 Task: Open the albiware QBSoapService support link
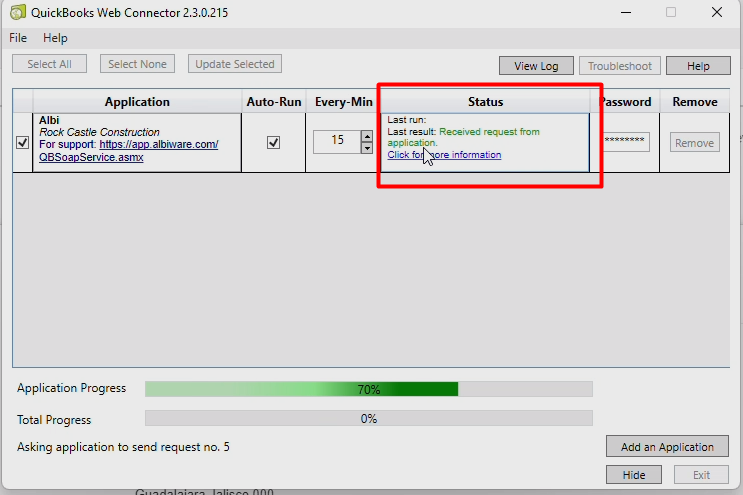tap(128, 151)
